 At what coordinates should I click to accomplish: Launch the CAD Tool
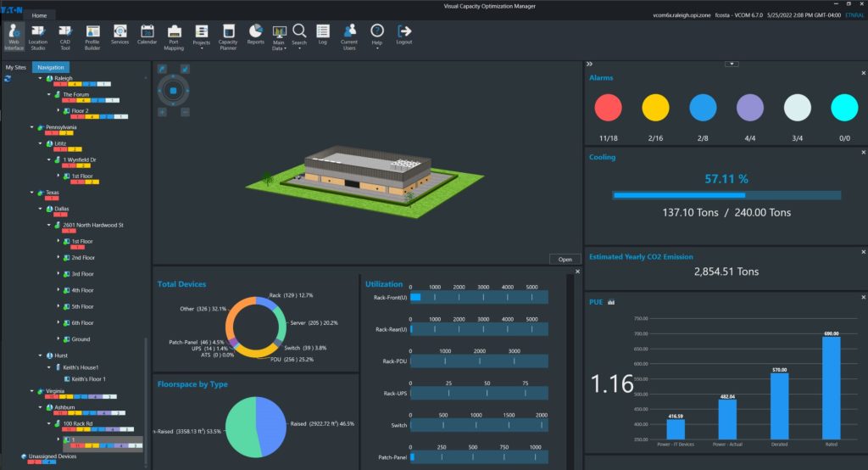65,36
